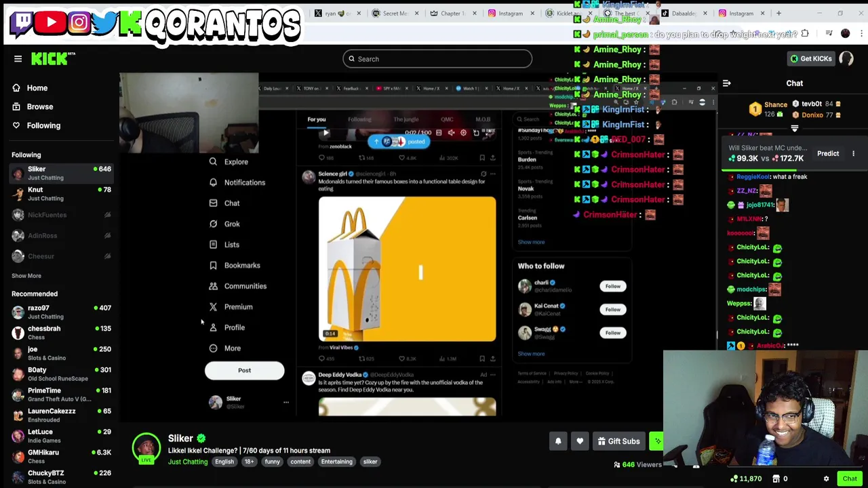Open the Kick hamburger menu

[18, 59]
